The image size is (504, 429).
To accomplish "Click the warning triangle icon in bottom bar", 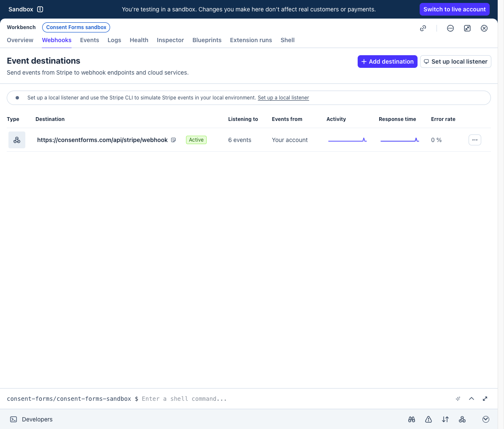I will click(429, 419).
